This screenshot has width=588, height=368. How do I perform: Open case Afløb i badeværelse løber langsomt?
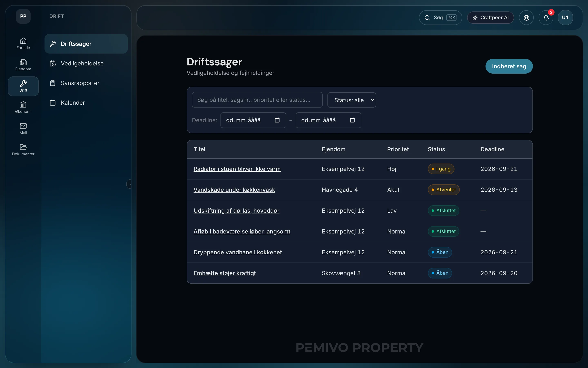coord(242,231)
